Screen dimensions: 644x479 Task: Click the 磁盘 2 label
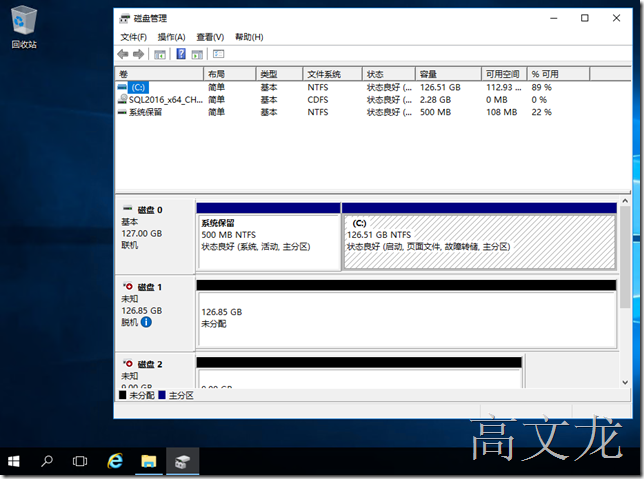[150, 364]
